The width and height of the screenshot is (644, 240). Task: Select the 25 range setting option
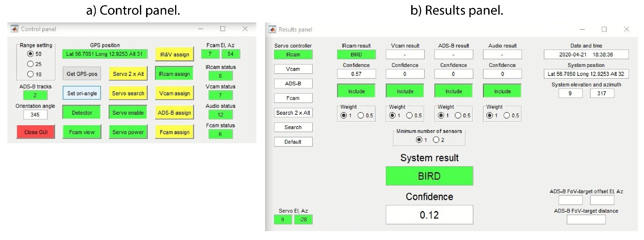point(30,64)
